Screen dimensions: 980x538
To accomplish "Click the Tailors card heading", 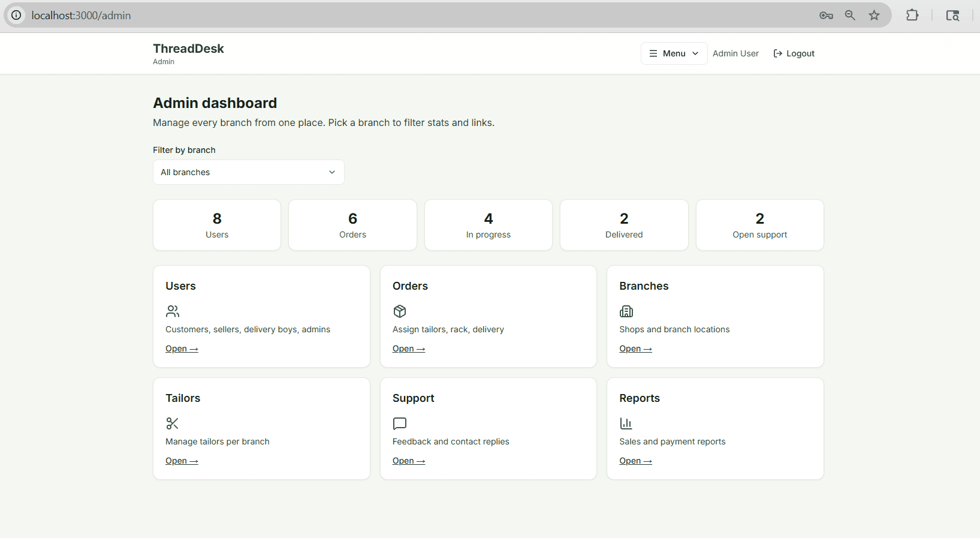I will (x=183, y=398).
